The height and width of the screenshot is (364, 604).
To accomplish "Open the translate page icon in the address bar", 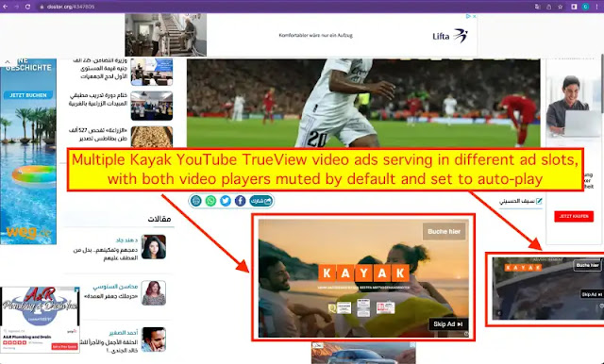I will click(x=538, y=7).
